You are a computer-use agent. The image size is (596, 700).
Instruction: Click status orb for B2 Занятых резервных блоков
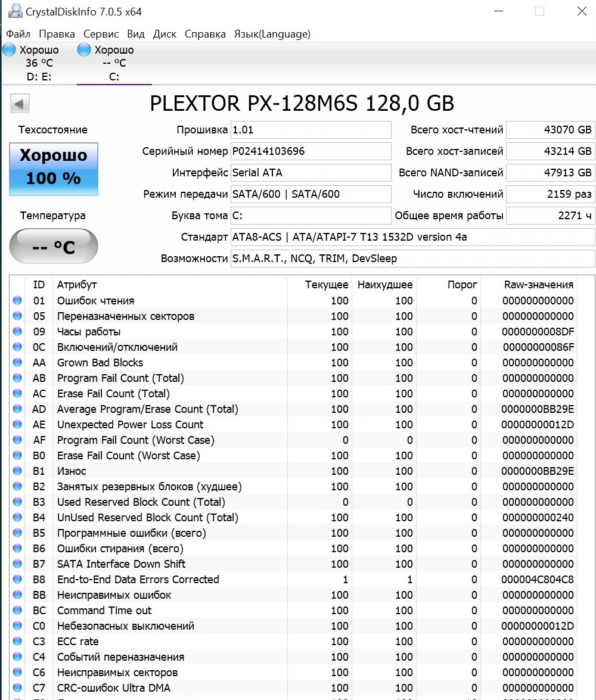17,486
